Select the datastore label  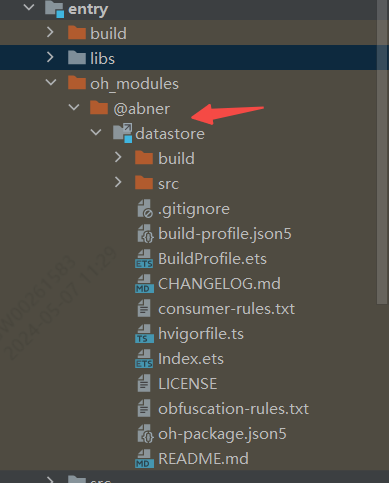pos(170,134)
